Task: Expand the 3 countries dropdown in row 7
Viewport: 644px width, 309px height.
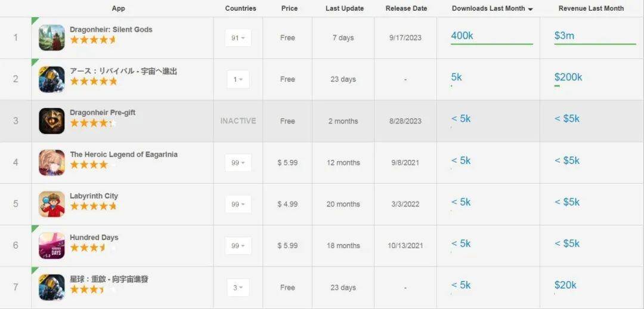Action: pyautogui.click(x=238, y=288)
